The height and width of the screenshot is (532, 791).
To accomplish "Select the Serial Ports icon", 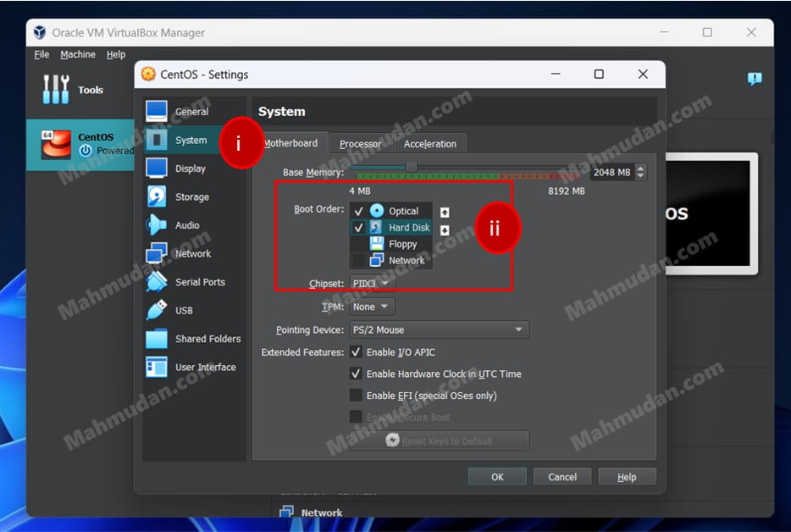I will point(157,282).
